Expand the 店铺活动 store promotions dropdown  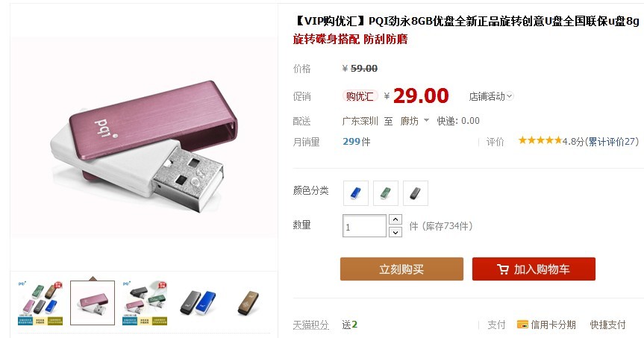[491, 96]
